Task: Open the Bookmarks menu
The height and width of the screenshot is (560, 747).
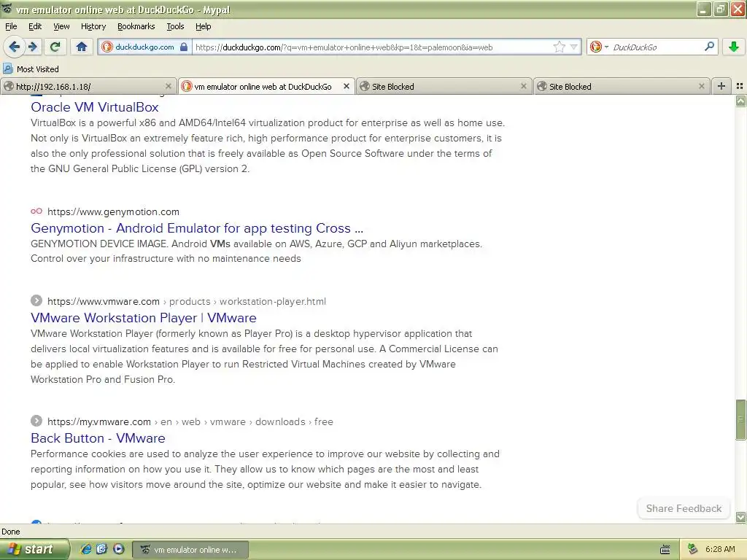Action: click(x=136, y=26)
